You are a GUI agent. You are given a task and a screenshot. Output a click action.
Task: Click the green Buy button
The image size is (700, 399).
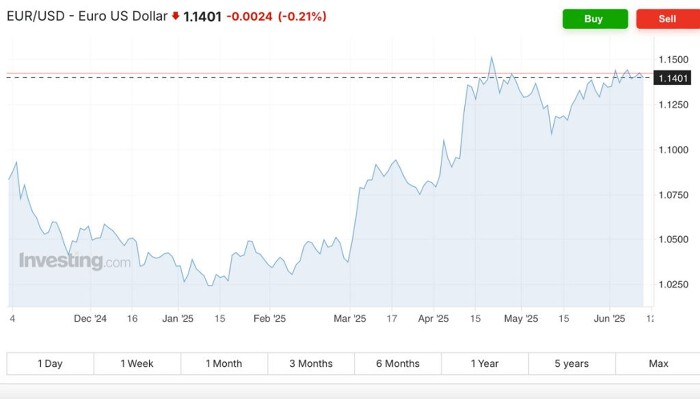click(595, 19)
